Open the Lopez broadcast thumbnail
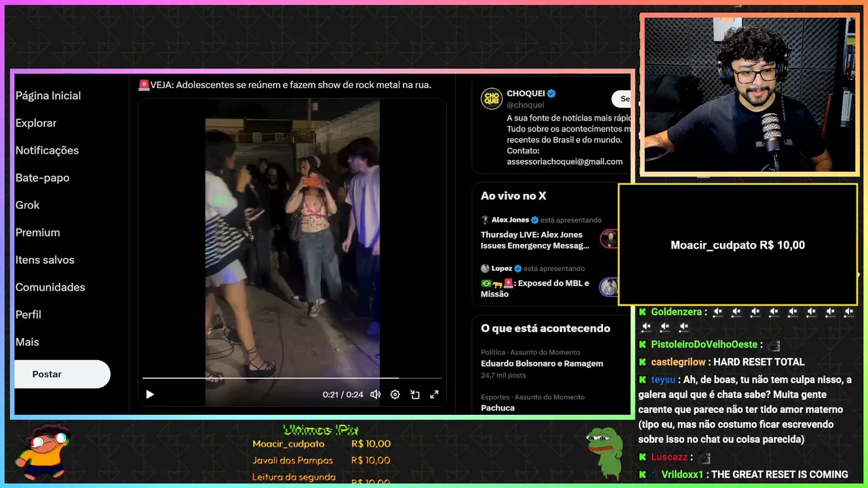 (x=610, y=287)
